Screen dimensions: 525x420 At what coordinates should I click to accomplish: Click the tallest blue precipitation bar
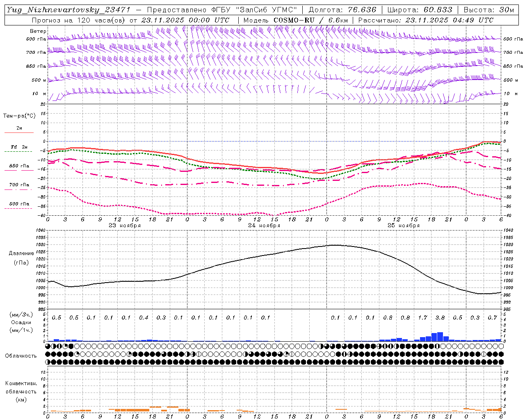440,337
